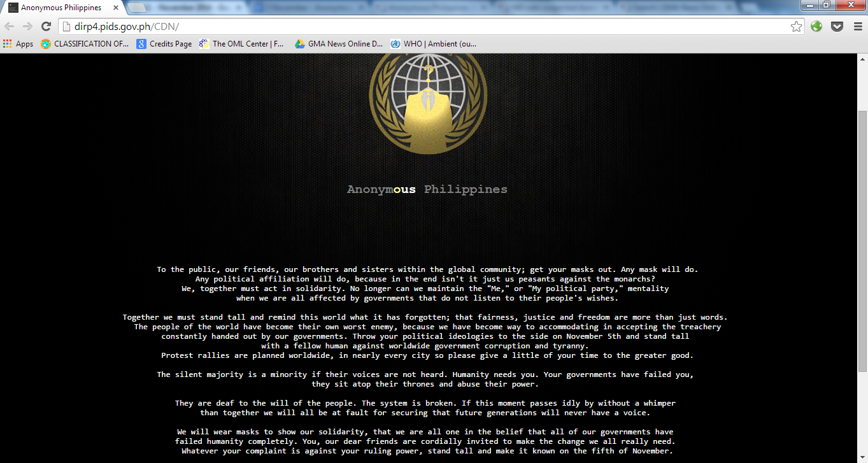Open The OML Center bookmark
Screen dimensions: 868x463
[x=242, y=44]
